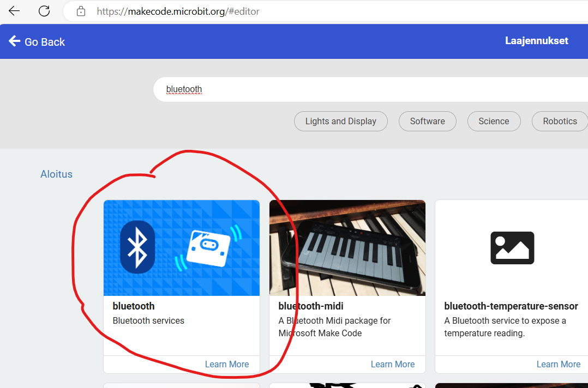Viewport: 588px width, 388px height.
Task: Filter by Lights and Display category
Action: [340, 121]
